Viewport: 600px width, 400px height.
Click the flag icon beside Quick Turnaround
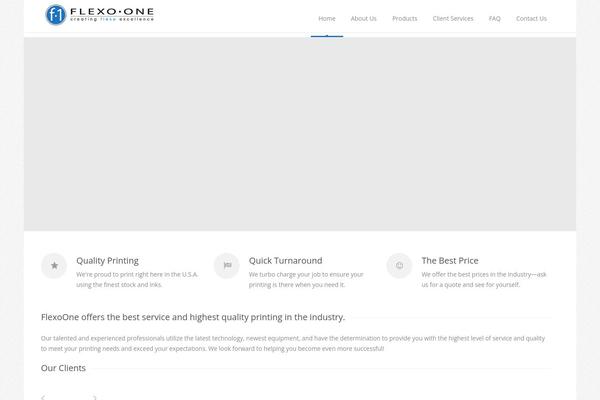(x=227, y=266)
